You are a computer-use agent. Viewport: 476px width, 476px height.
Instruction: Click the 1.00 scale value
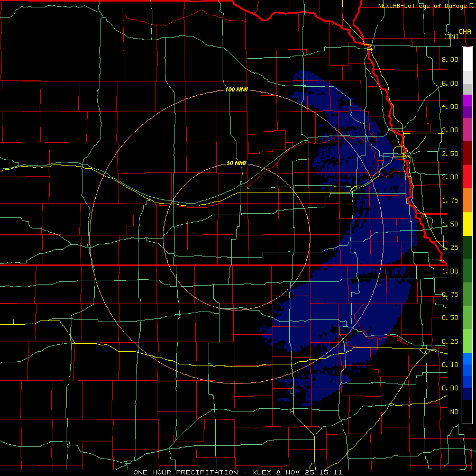click(x=450, y=271)
